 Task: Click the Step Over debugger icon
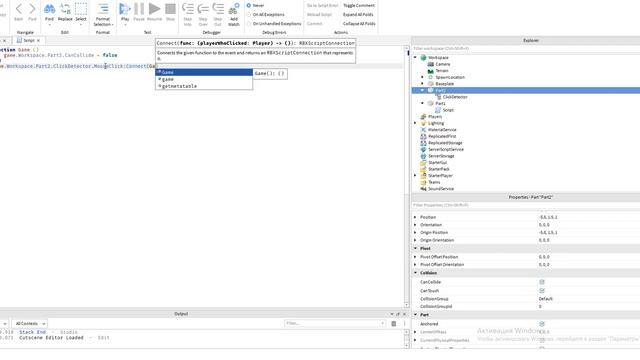click(203, 9)
